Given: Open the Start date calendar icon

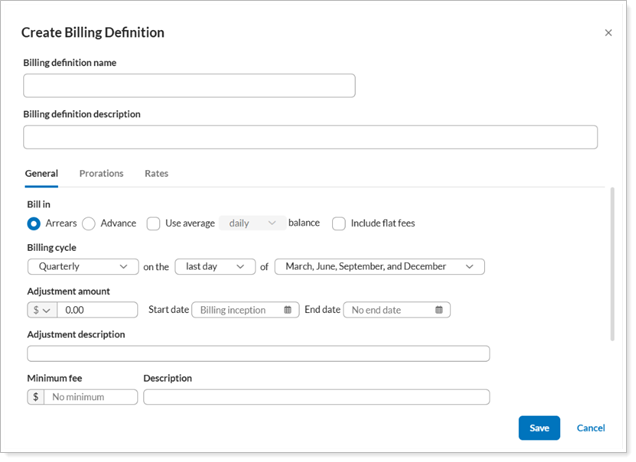Looking at the screenshot, I should (287, 310).
